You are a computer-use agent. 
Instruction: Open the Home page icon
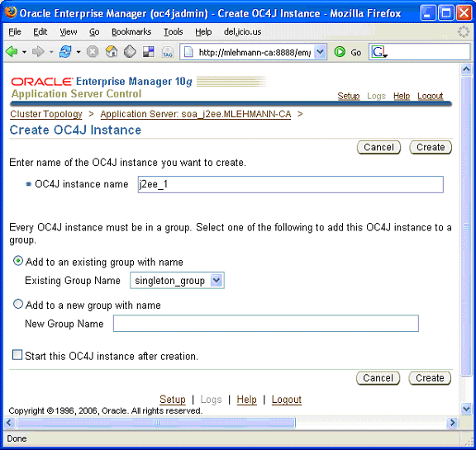point(112,52)
